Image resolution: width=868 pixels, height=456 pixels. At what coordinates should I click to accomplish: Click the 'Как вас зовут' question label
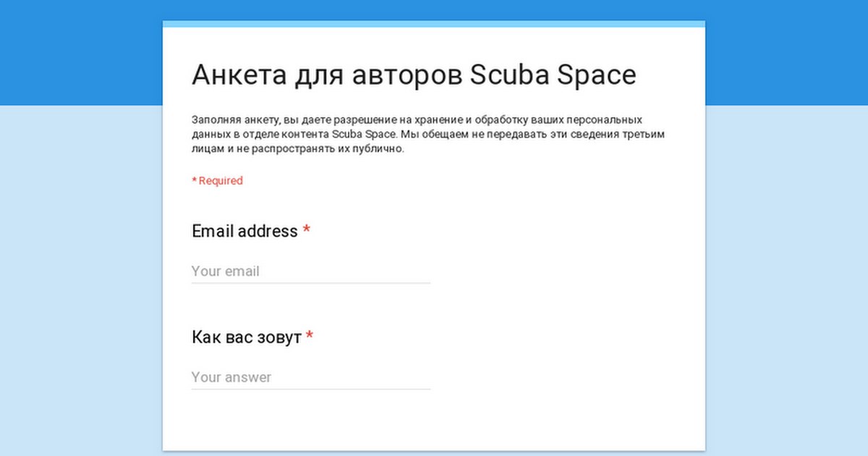click(247, 337)
